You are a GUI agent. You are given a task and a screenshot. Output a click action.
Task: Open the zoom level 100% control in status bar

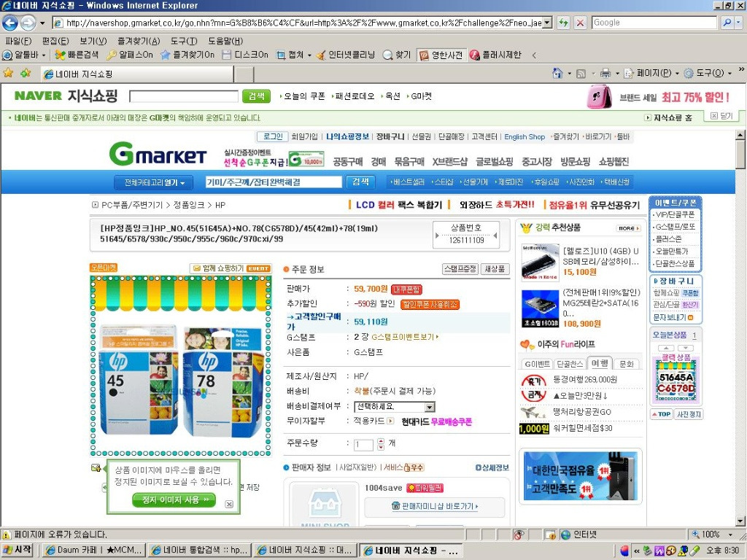pyautogui.click(x=711, y=534)
